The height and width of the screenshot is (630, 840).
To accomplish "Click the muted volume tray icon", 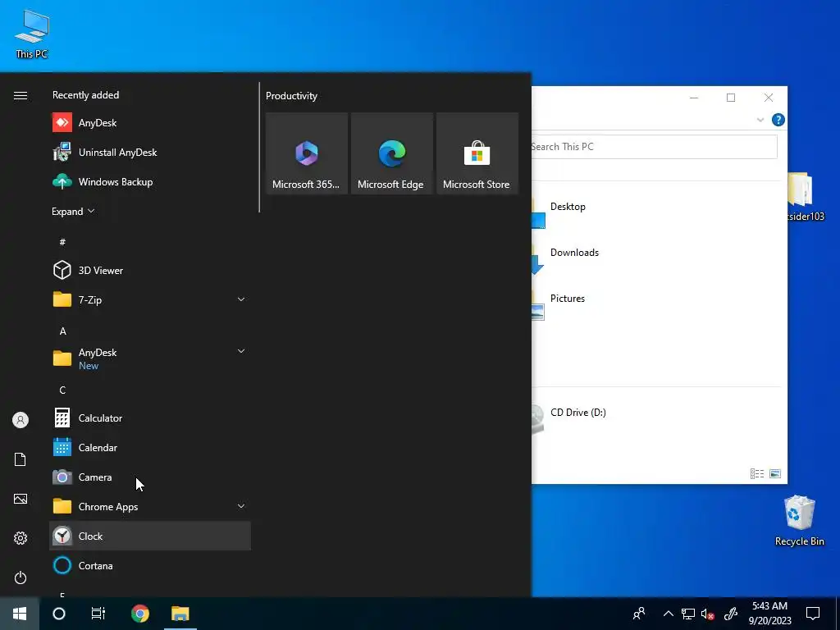I will [708, 614].
